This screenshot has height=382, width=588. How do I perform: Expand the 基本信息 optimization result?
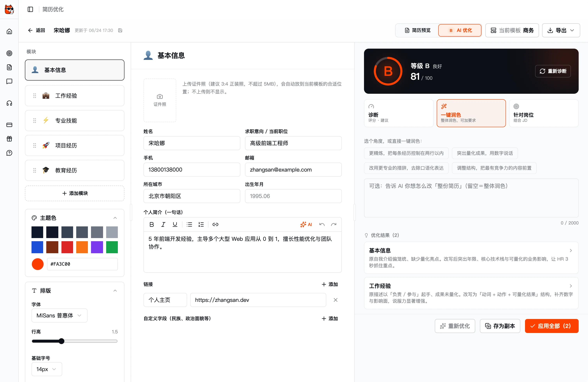[471, 258]
